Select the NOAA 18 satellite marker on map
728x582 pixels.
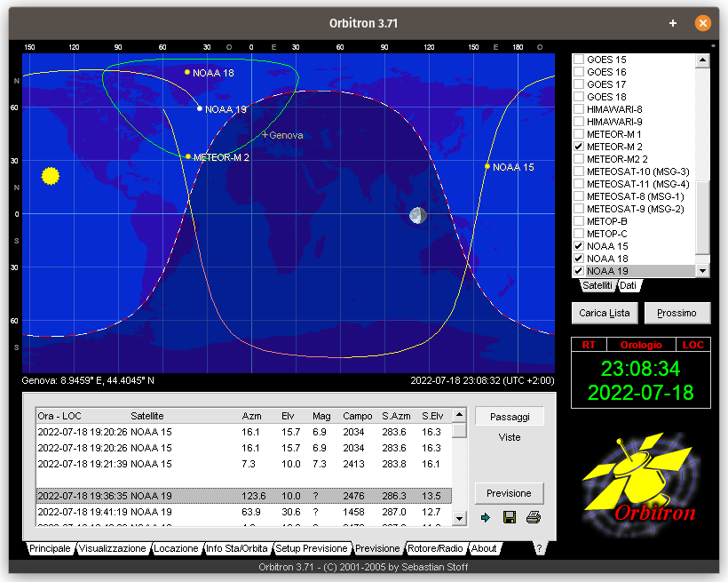point(187,72)
